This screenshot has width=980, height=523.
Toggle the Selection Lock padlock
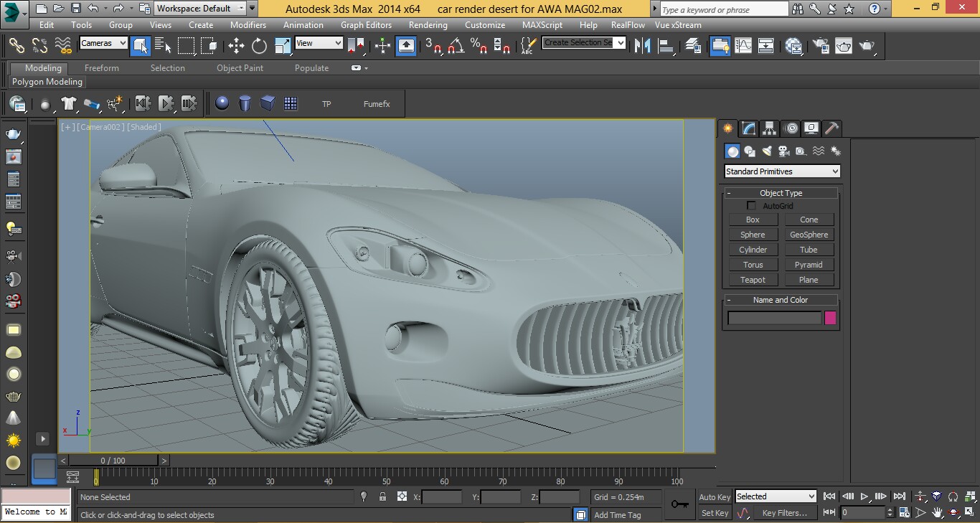[382, 496]
